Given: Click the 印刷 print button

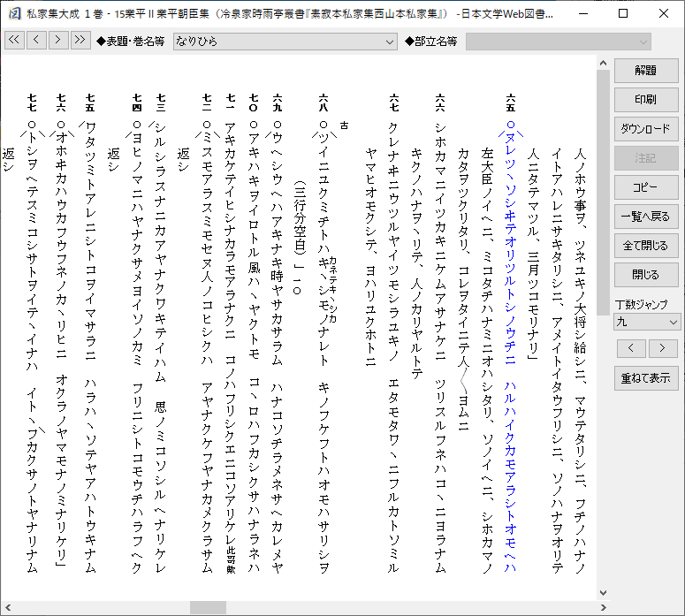Looking at the screenshot, I should [x=646, y=100].
